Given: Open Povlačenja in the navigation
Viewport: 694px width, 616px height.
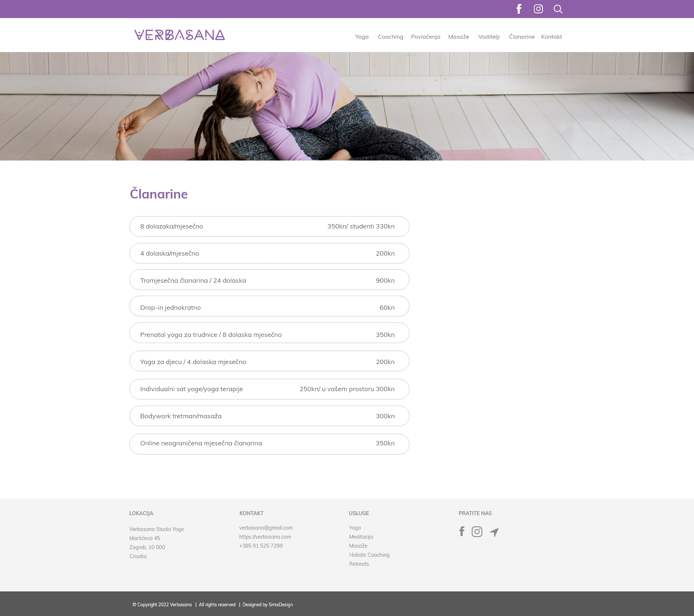Looking at the screenshot, I should tap(425, 37).
